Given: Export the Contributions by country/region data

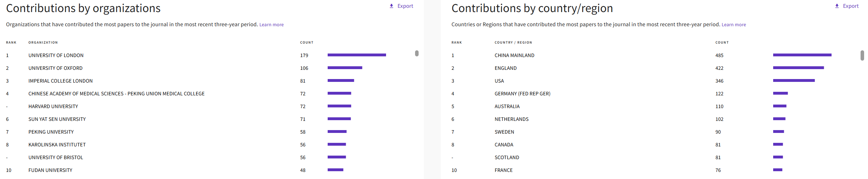Looking at the screenshot, I should tap(847, 6).
